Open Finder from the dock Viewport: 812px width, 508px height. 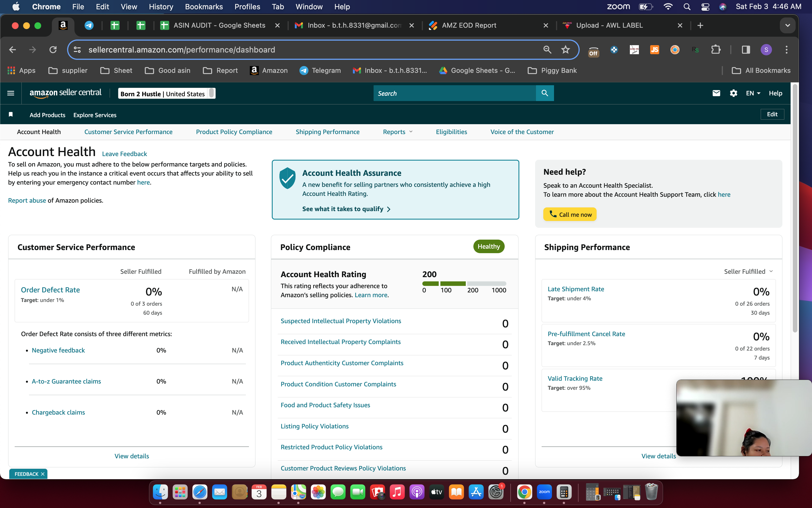[x=160, y=492]
